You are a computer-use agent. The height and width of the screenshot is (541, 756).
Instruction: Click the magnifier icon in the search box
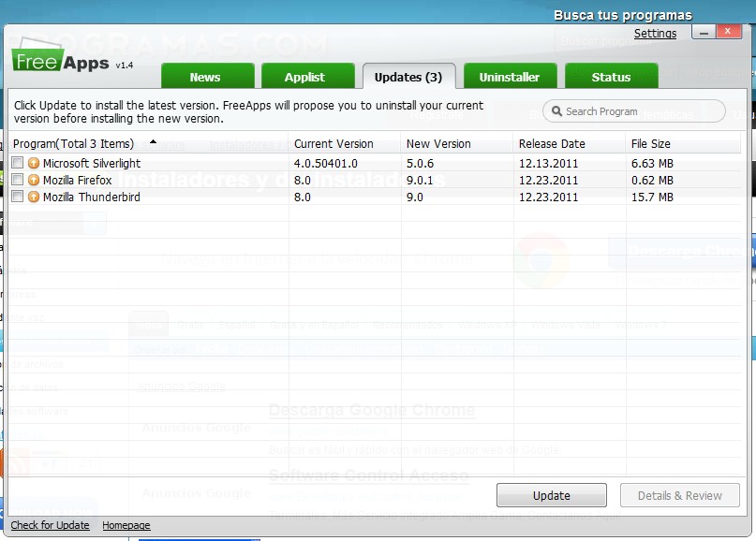pyautogui.click(x=556, y=111)
